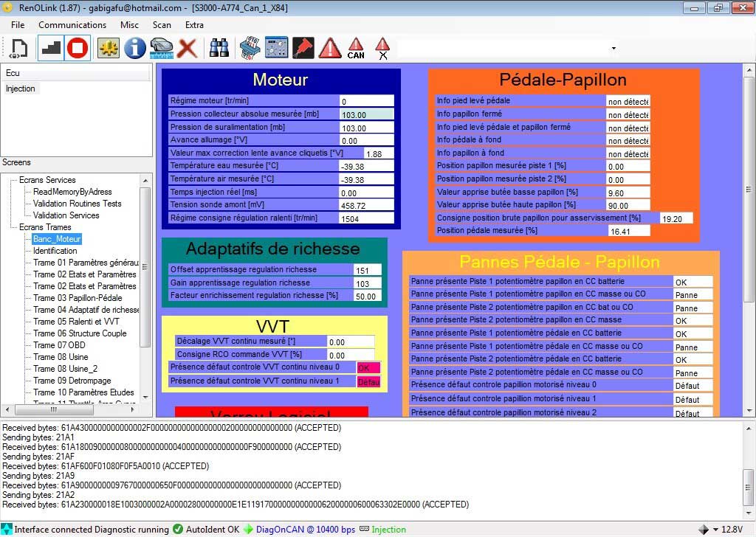The height and width of the screenshot is (537, 756).
Task: Click DiagOnCAN @ 10400 bps status text
Action: (306, 530)
